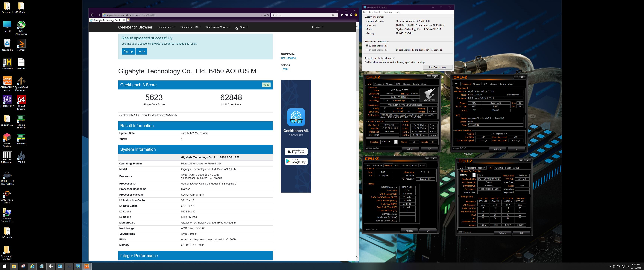Click the magnifier in the browser search box
The height and width of the screenshot is (270, 644).
tap(333, 15)
